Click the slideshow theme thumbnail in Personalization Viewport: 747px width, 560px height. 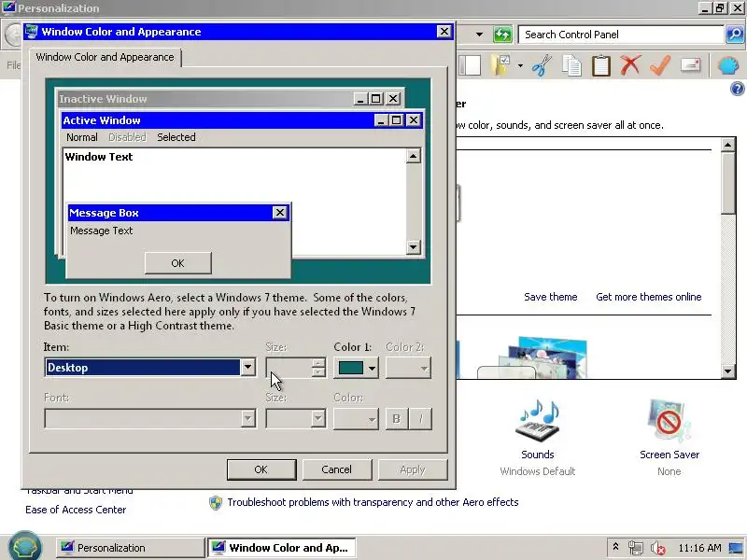click(543, 357)
